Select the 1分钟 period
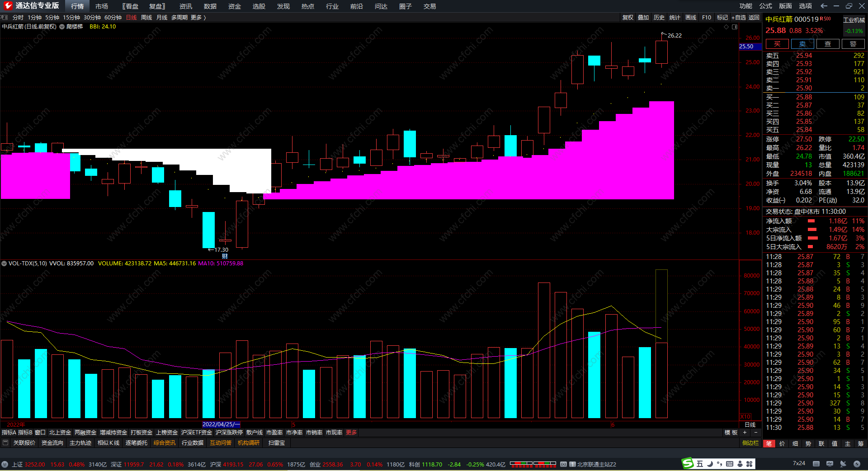 [34, 18]
